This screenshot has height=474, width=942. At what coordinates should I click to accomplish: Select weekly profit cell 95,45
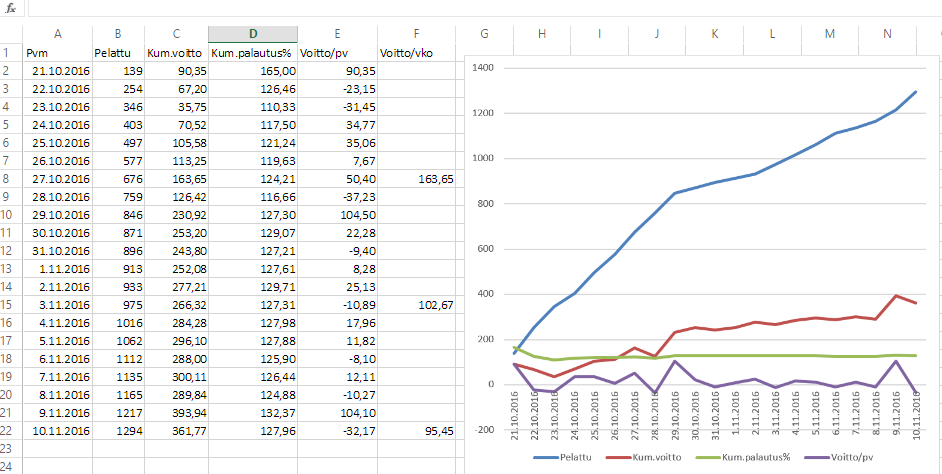point(416,431)
